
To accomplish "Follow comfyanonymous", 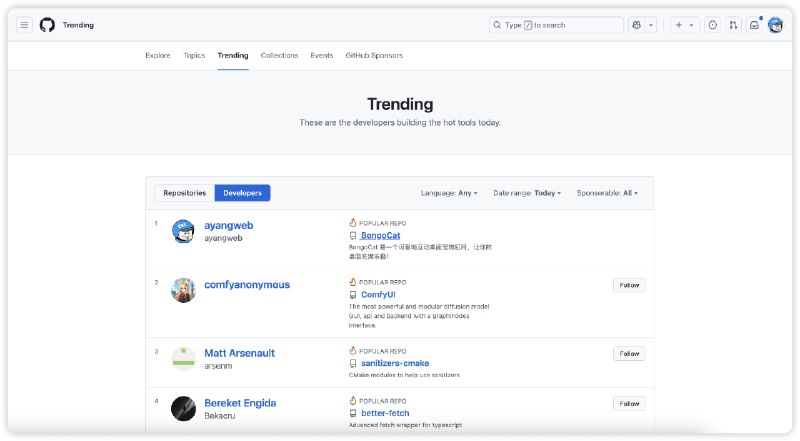I will coord(629,285).
